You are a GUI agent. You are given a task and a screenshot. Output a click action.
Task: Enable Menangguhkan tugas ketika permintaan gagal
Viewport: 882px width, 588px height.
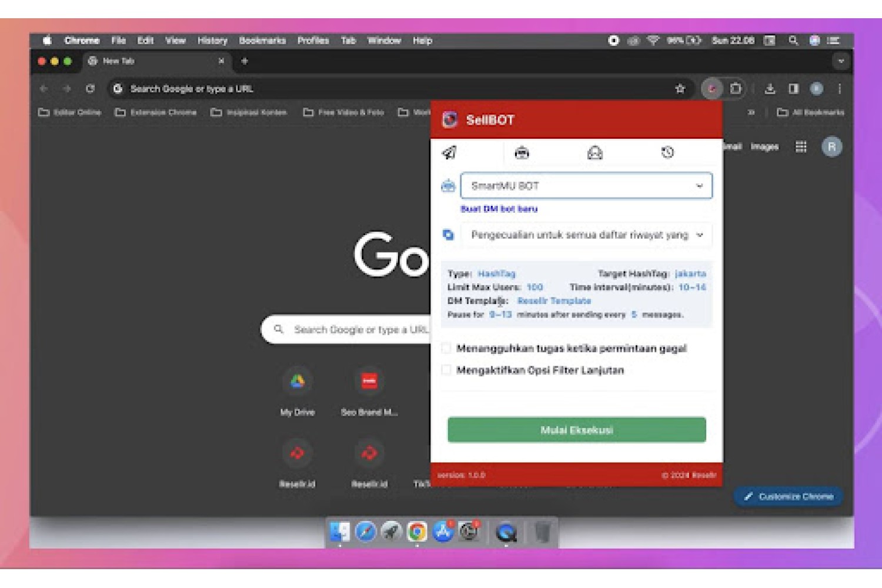pos(446,348)
